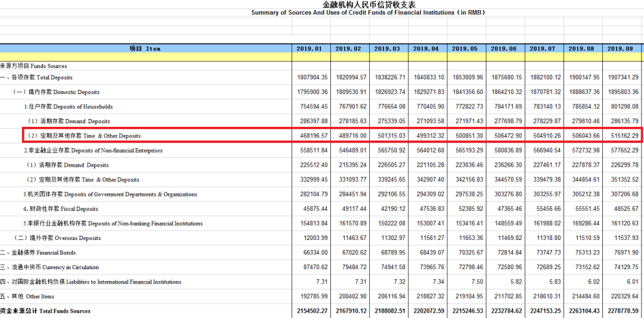Image resolution: width=644 pixels, height=318 pixels.
Task: Select Deposits of Non-financial Enterprises label
Action: [93, 151]
